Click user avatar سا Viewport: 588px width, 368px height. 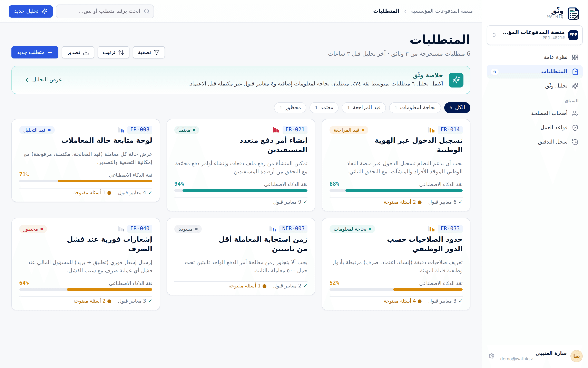576,356
